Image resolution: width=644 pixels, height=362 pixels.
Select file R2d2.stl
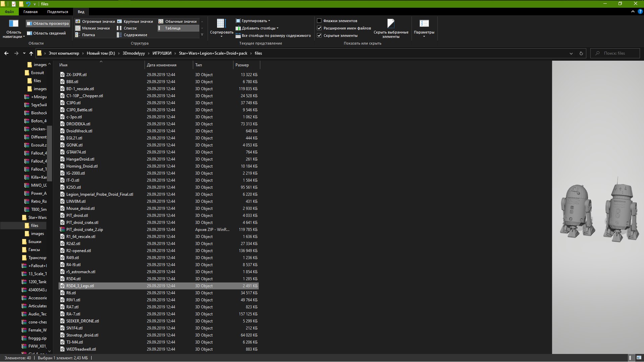tap(159, 244)
